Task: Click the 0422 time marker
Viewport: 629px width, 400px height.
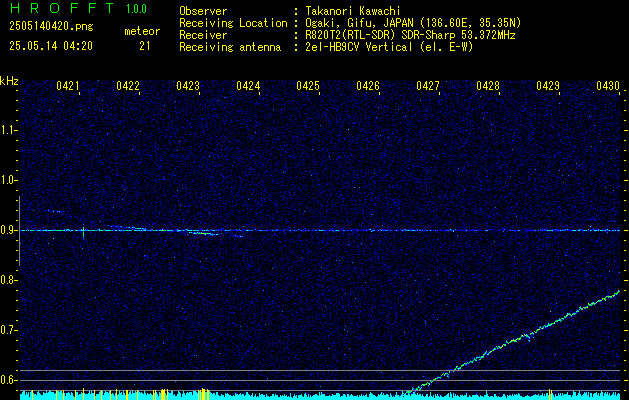Action: tap(128, 86)
